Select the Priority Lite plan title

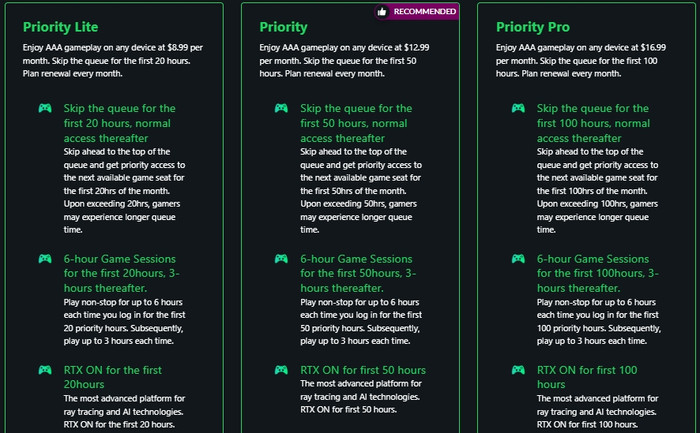(x=60, y=27)
